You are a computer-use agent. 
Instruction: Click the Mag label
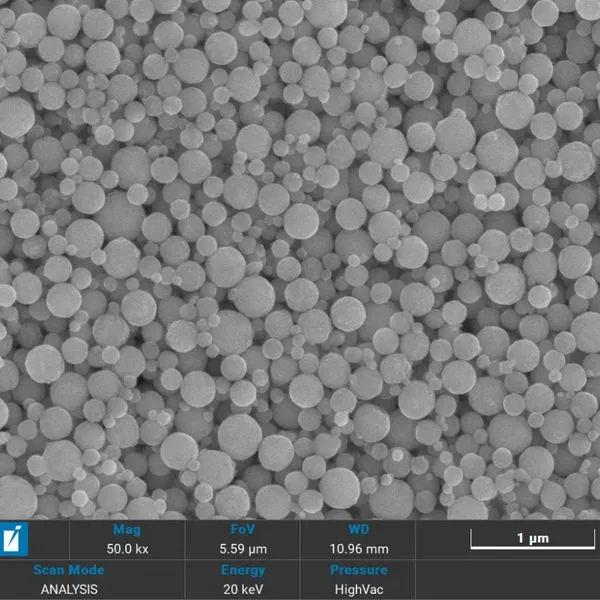(x=127, y=530)
